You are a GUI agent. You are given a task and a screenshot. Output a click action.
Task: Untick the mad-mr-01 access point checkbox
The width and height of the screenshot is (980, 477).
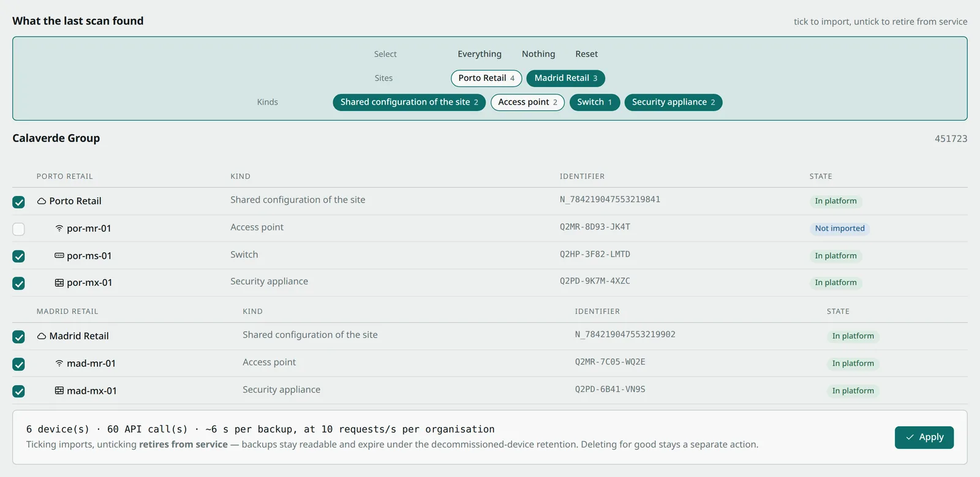click(x=19, y=364)
